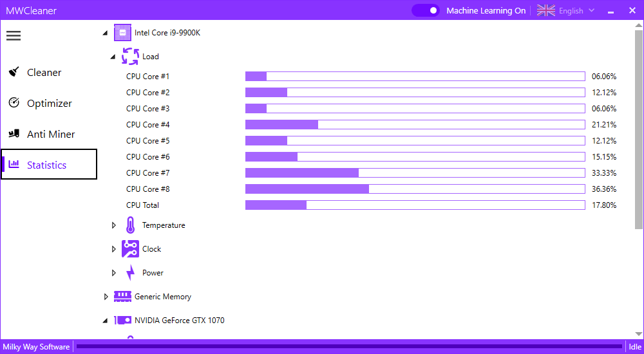644x354 pixels.
Task: Click the Intel Core i9-9900K label
Action: [167, 32]
